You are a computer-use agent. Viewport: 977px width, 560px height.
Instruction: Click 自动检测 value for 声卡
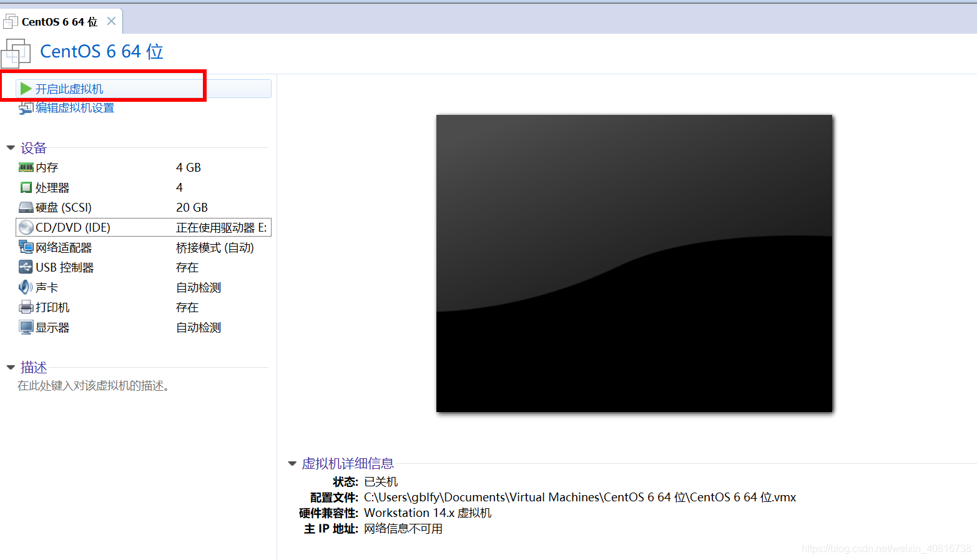point(199,287)
